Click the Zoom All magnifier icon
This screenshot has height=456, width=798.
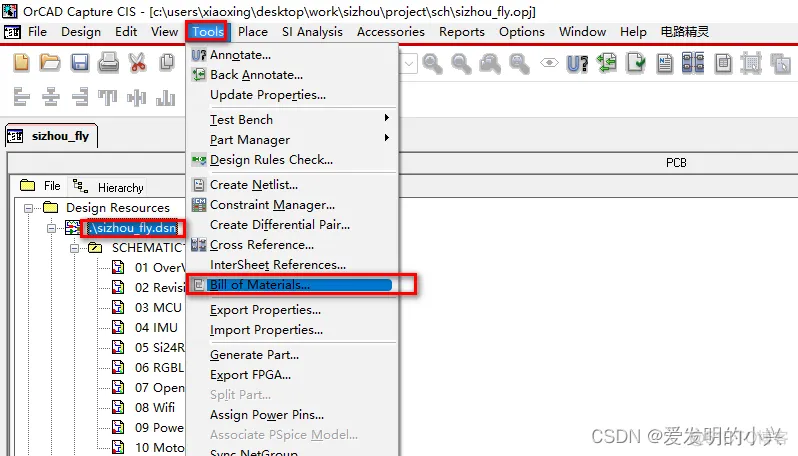click(x=519, y=64)
